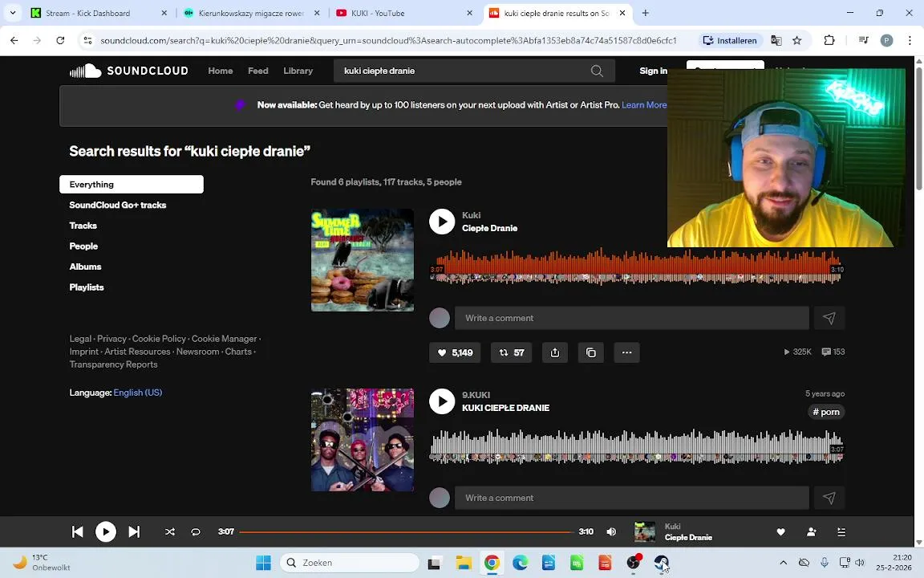Open the tab search dropdown arrow
The image size is (924, 578).
coord(12,13)
